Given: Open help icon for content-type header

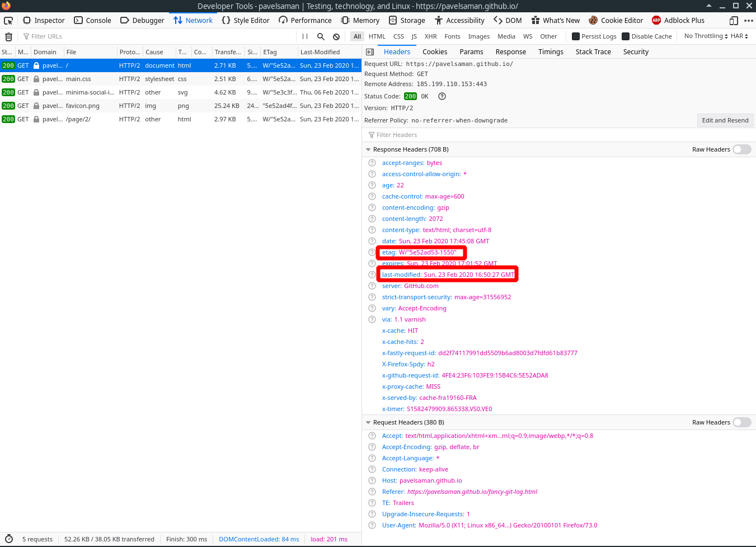Looking at the screenshot, I should (372, 230).
